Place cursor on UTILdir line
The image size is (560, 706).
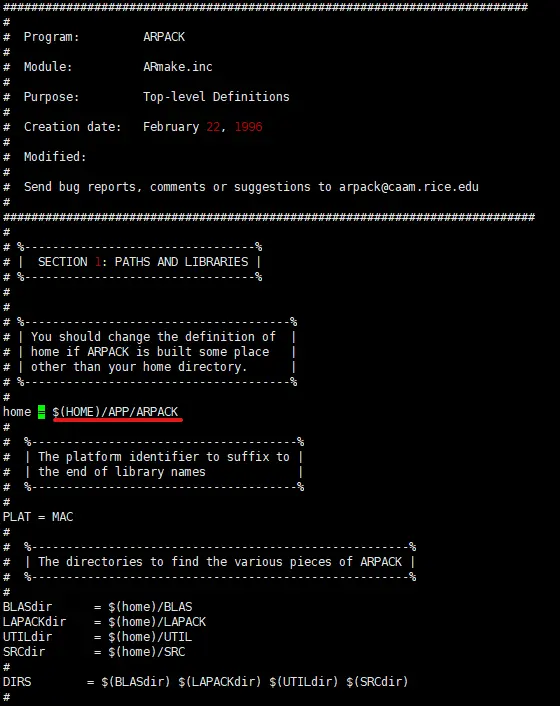97,637
